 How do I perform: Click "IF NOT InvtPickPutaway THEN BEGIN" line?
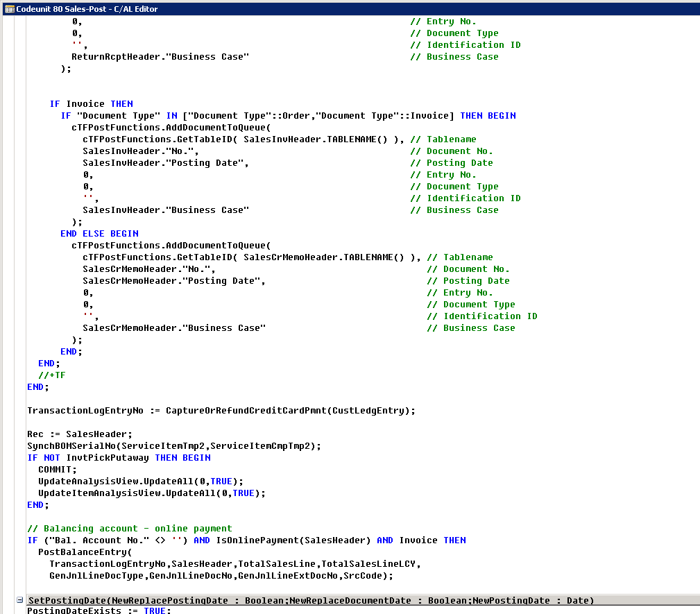(119, 458)
